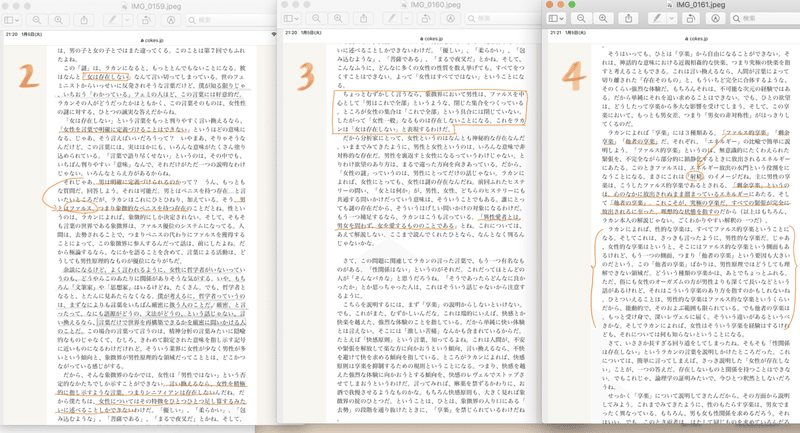Click the file icon beside IMG_0161.jpeg title
800x433 pixels.
pyautogui.click(x=670, y=5)
